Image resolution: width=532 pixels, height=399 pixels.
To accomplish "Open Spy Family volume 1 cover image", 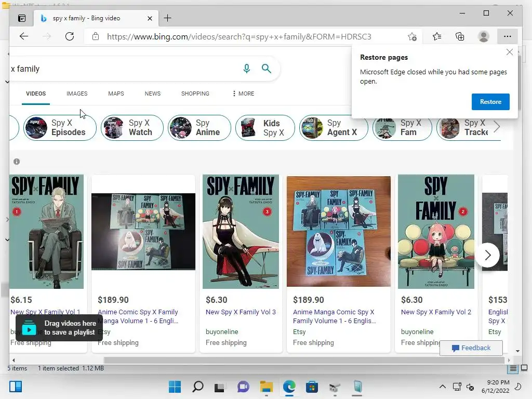I will pos(46,232).
